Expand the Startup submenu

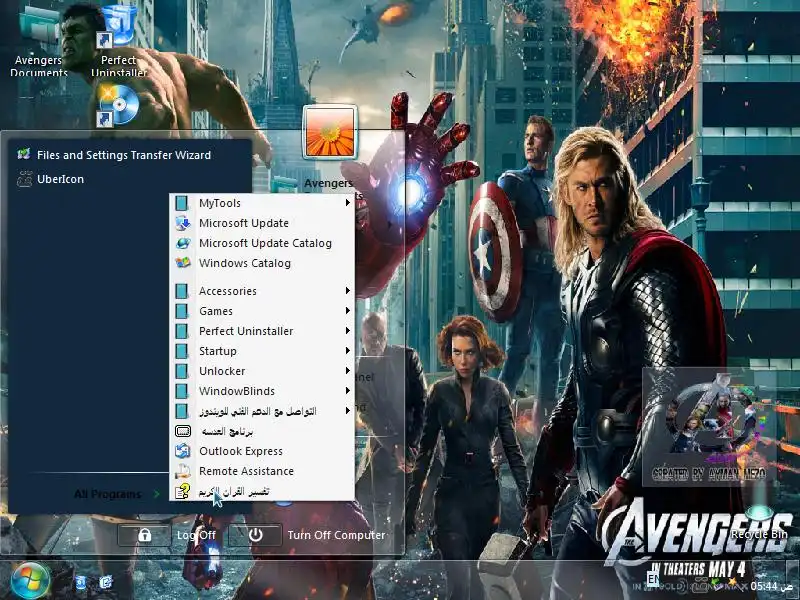coord(262,351)
